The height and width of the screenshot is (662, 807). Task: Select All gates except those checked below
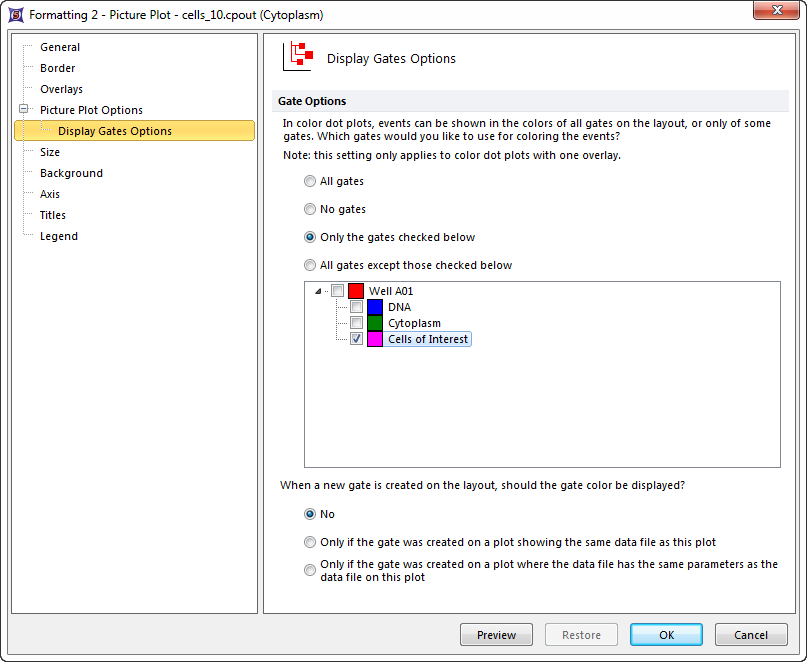click(310, 266)
